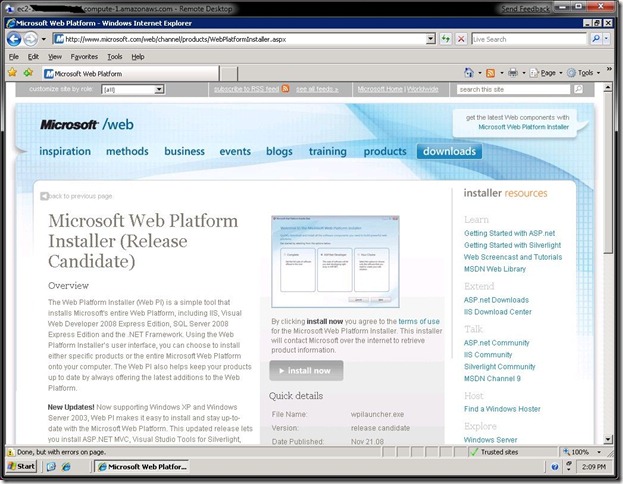Click site search magnifier button
Viewport: 623px width, 484px height.
[x=578, y=89]
